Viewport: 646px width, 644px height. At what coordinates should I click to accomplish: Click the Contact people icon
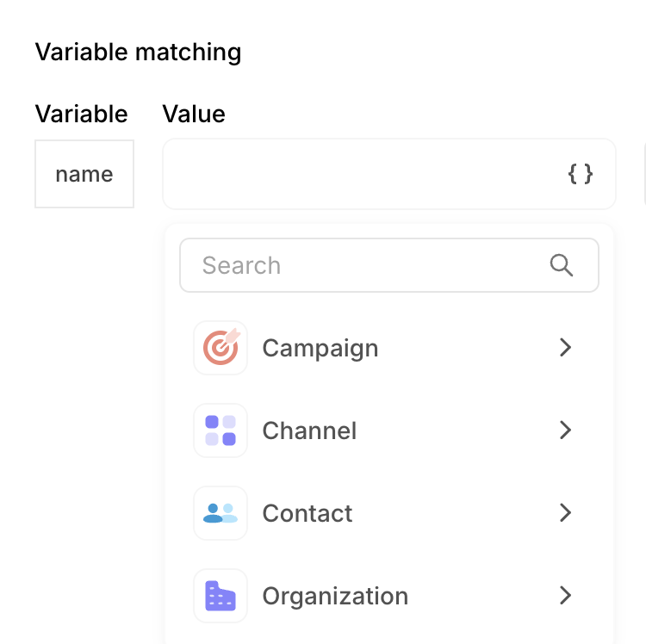[221, 513]
